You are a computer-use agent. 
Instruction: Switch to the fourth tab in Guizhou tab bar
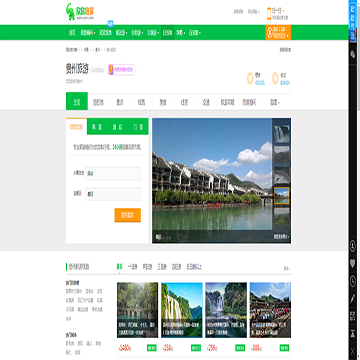[141, 103]
